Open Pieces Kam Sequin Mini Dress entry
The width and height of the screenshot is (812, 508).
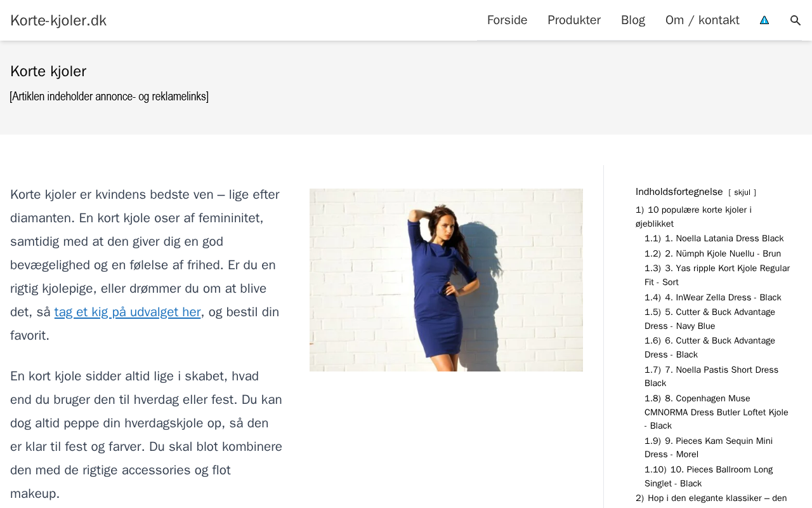coord(709,448)
